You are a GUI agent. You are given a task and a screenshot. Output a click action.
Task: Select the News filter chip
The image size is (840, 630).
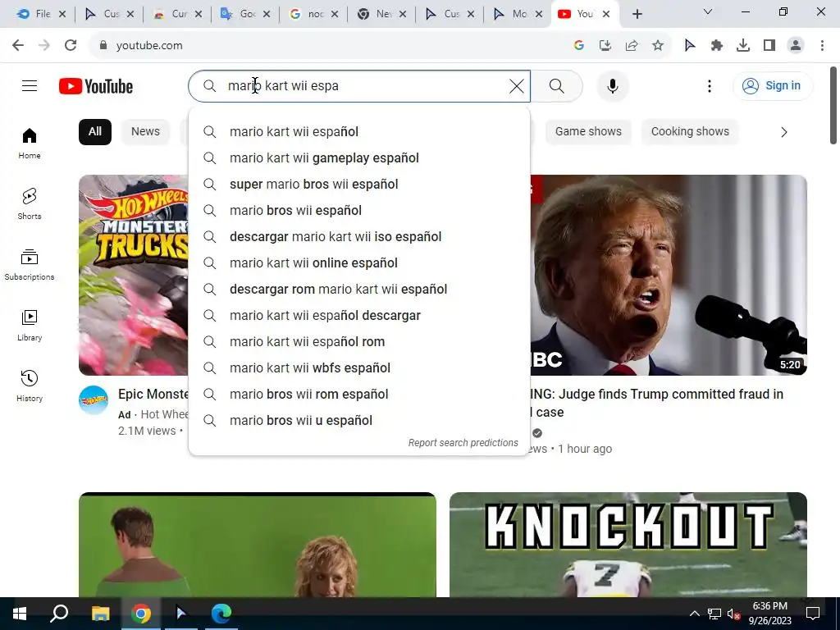coord(145,132)
